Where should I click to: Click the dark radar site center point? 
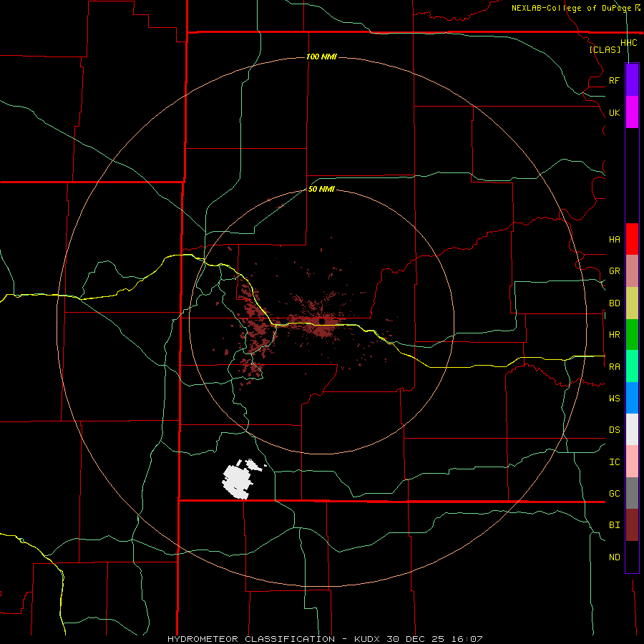click(x=321, y=321)
